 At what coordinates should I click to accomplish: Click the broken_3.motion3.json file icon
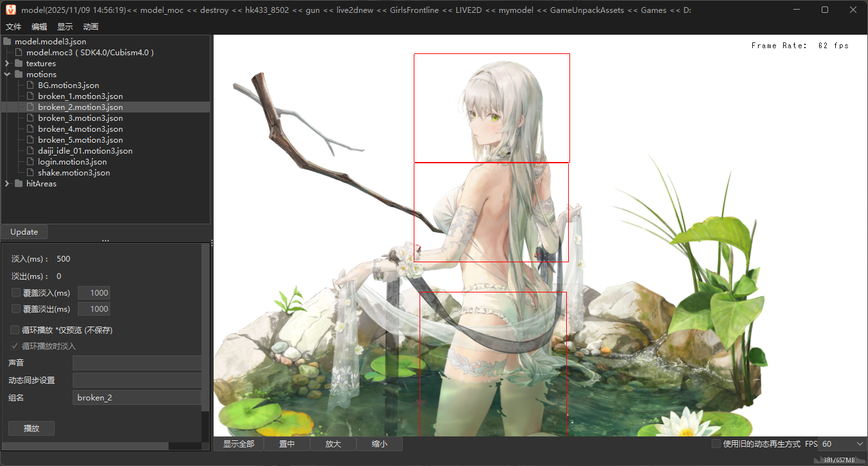click(x=30, y=118)
